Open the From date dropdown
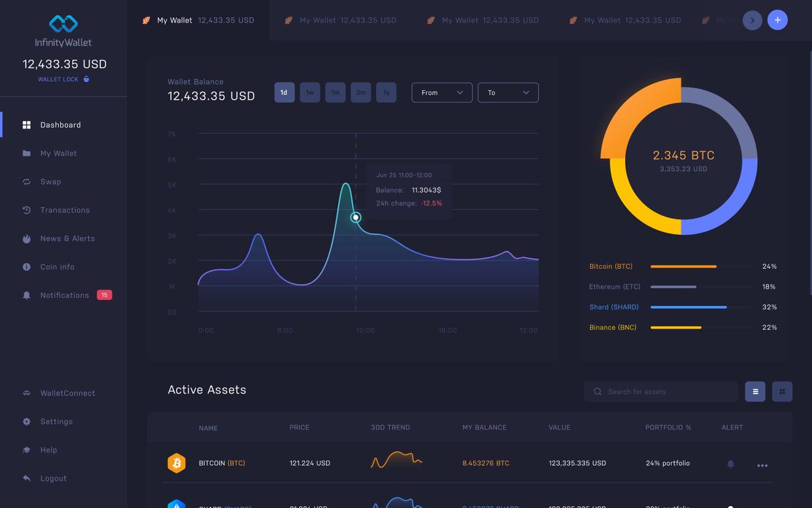The image size is (812, 508). coord(442,93)
